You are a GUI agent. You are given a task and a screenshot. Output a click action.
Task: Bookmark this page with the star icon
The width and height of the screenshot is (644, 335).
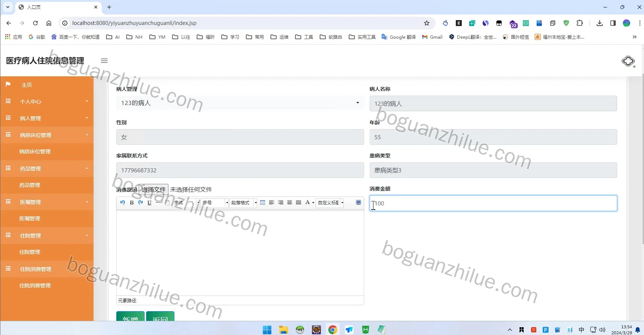pyautogui.click(x=427, y=23)
